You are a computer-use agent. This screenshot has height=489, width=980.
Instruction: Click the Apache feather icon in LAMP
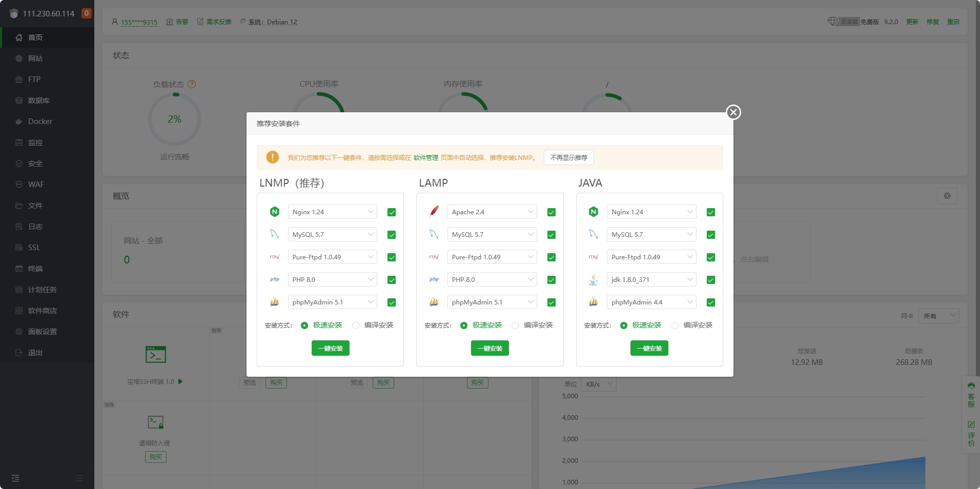pyautogui.click(x=434, y=212)
